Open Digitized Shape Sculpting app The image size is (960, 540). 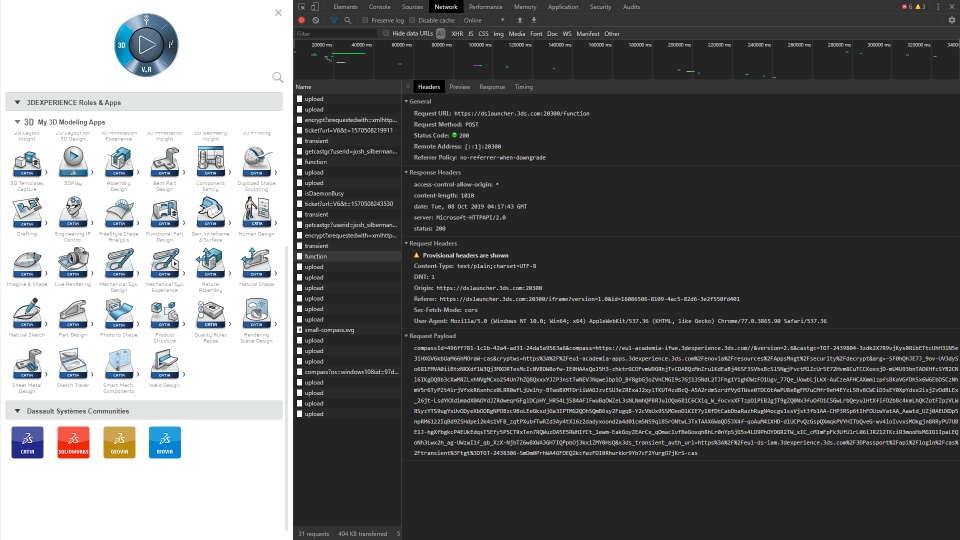click(257, 163)
